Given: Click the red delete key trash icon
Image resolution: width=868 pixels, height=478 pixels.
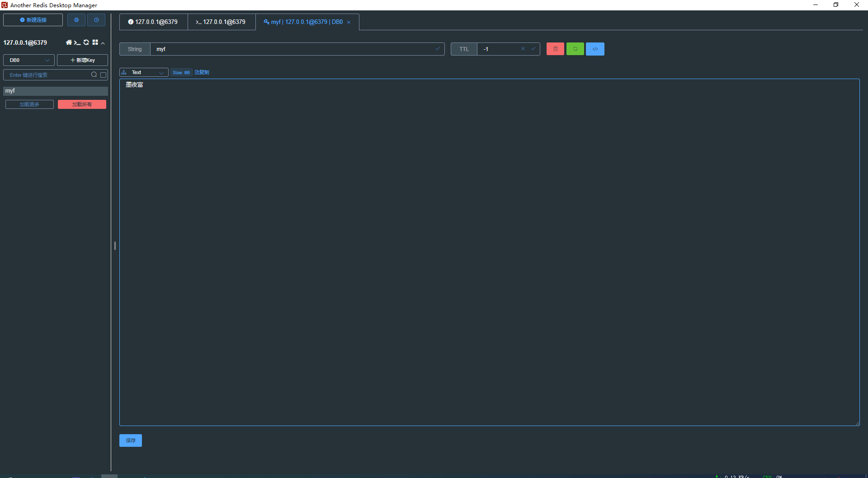Looking at the screenshot, I should pos(555,49).
